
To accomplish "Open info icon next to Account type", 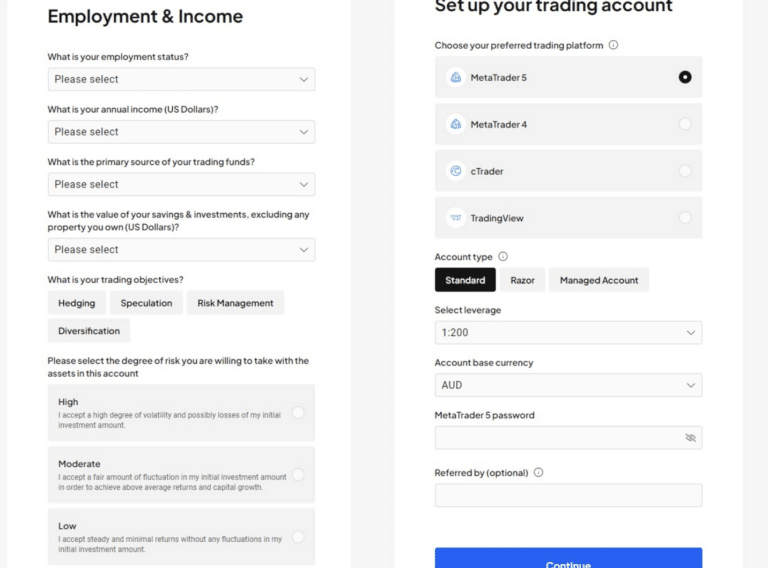I will point(503,257).
